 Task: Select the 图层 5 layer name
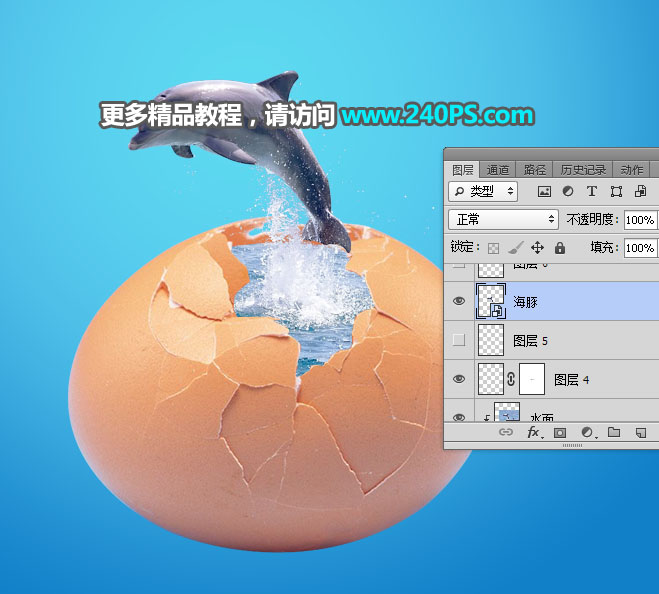530,341
